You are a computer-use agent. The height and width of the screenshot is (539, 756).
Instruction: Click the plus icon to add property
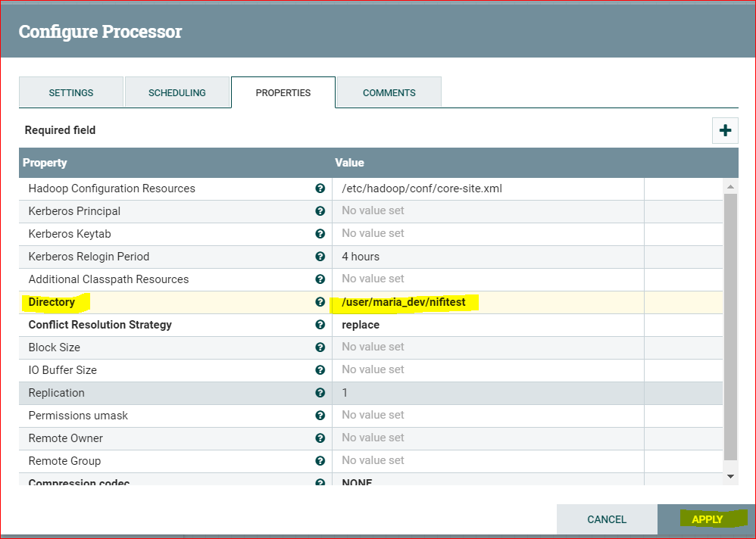(725, 130)
